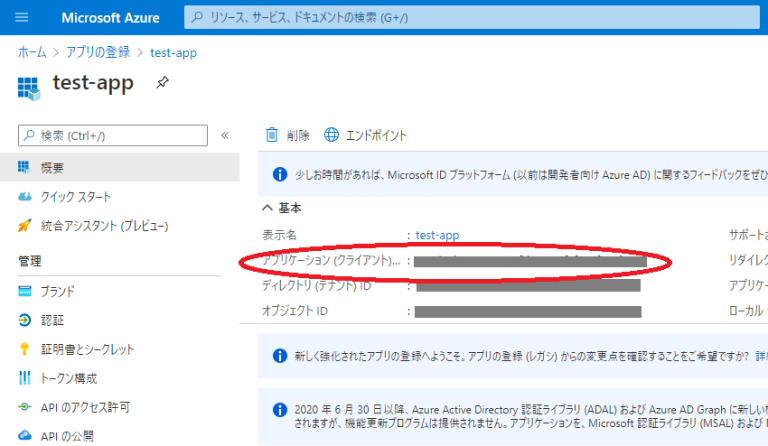Click the 2020 年 6 月 30 日 notice text
Image resolution: width=768 pixels, height=446 pixels.
tap(531, 416)
